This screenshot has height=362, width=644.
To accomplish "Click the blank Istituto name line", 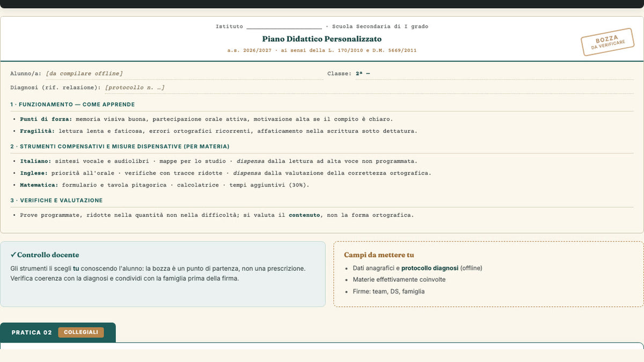I will point(284,26).
